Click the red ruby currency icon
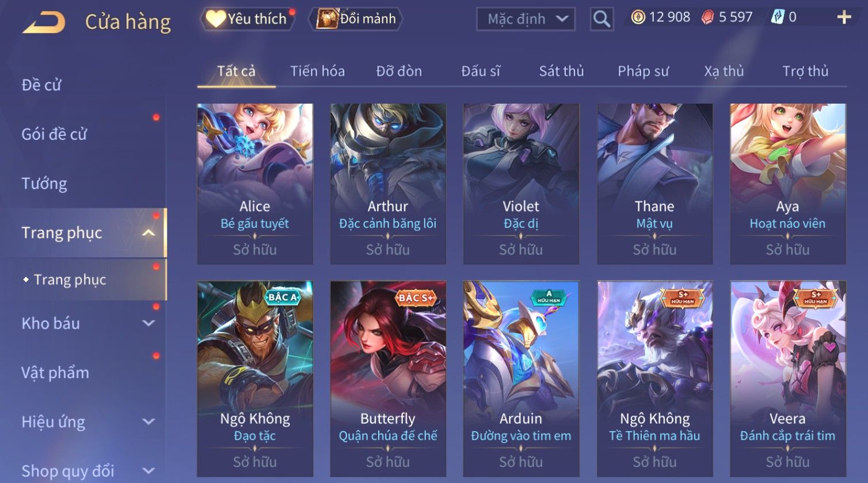Image resolution: width=868 pixels, height=483 pixels. pos(707,17)
